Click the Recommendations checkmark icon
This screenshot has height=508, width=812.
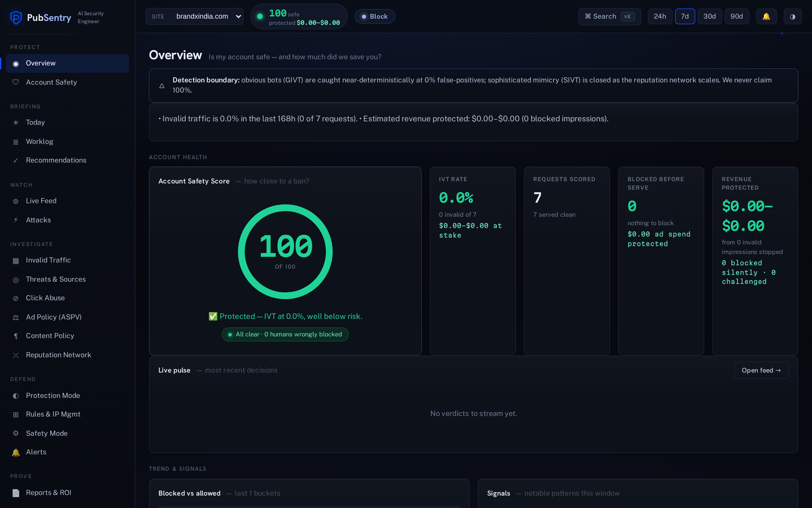(x=16, y=161)
